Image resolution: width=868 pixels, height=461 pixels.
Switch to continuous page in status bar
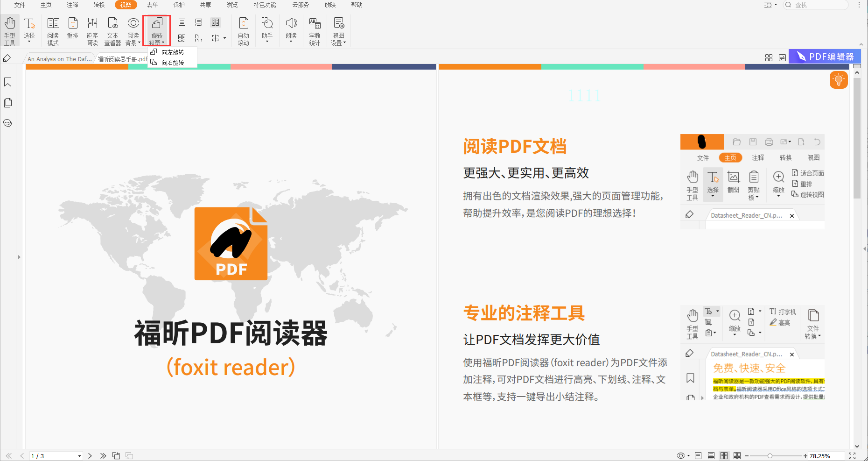[x=711, y=456]
